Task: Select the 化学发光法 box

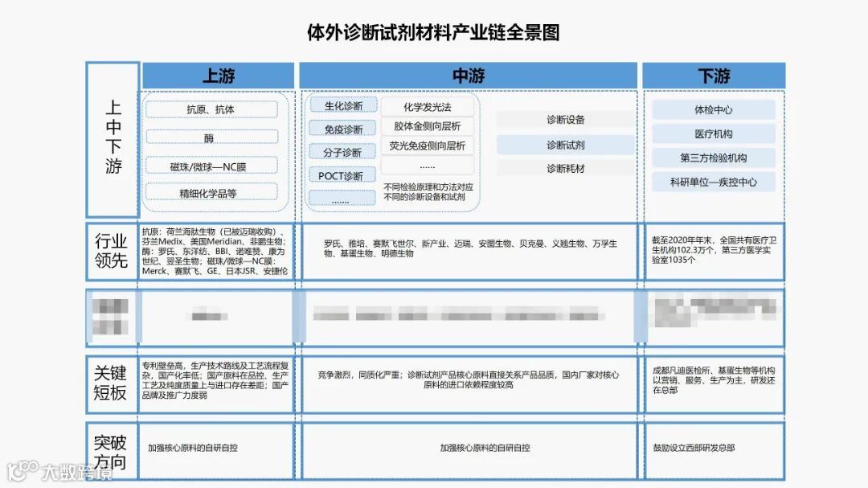Action: pos(428,107)
